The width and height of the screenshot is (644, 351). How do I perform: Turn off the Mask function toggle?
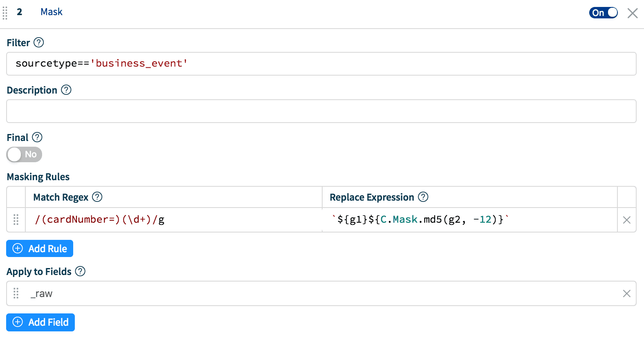coord(603,13)
